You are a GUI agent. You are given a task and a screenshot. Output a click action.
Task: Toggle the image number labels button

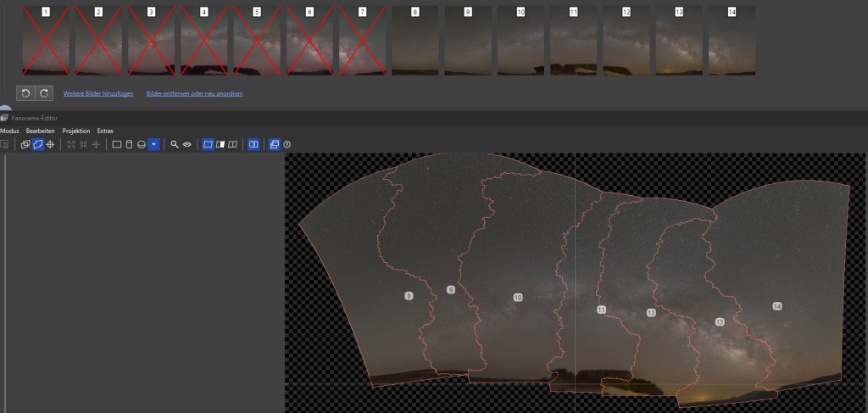pyautogui.click(x=253, y=145)
